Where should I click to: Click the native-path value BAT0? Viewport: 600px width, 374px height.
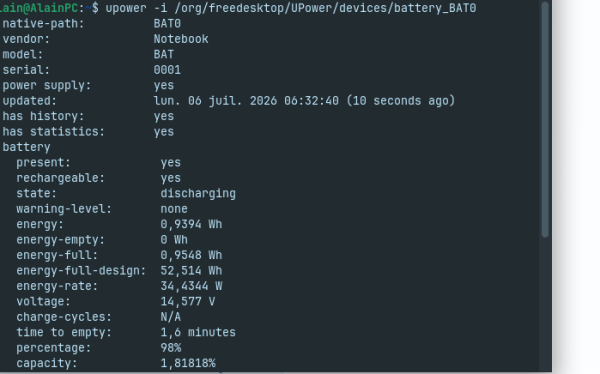coord(167,24)
